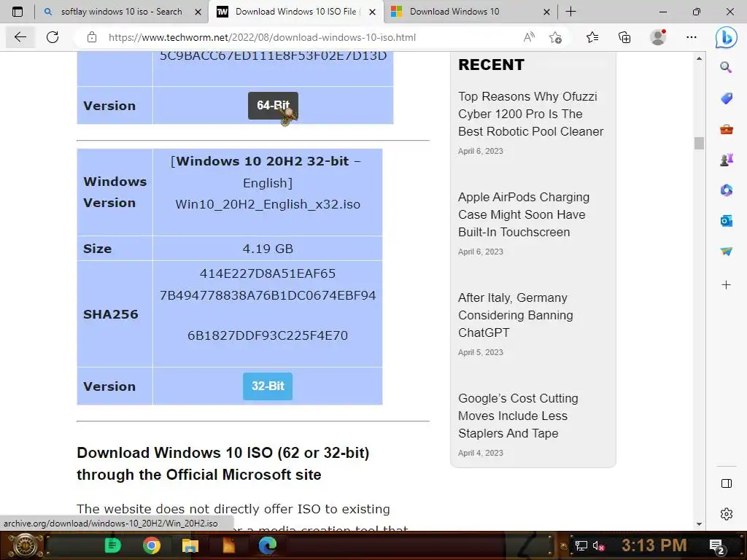Click the muted volume tray icon
The image size is (747, 560).
click(598, 545)
